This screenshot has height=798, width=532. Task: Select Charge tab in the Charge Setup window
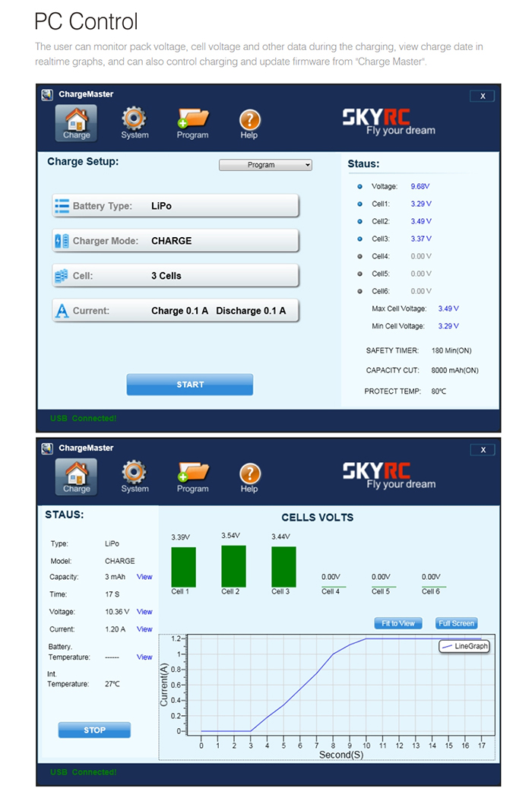pyautogui.click(x=76, y=123)
